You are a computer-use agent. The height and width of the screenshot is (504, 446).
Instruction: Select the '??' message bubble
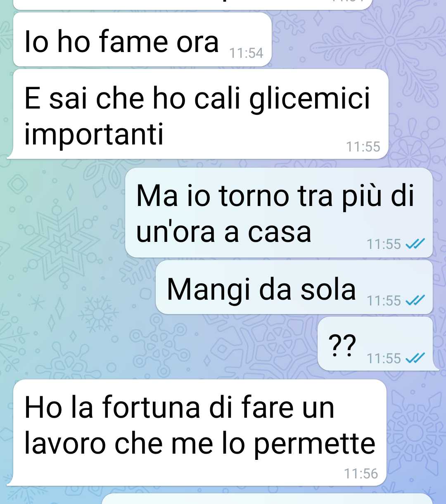375,343
